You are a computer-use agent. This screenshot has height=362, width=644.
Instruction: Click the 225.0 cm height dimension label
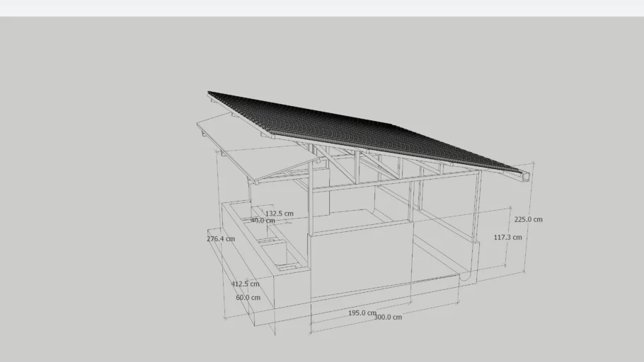pyautogui.click(x=528, y=219)
